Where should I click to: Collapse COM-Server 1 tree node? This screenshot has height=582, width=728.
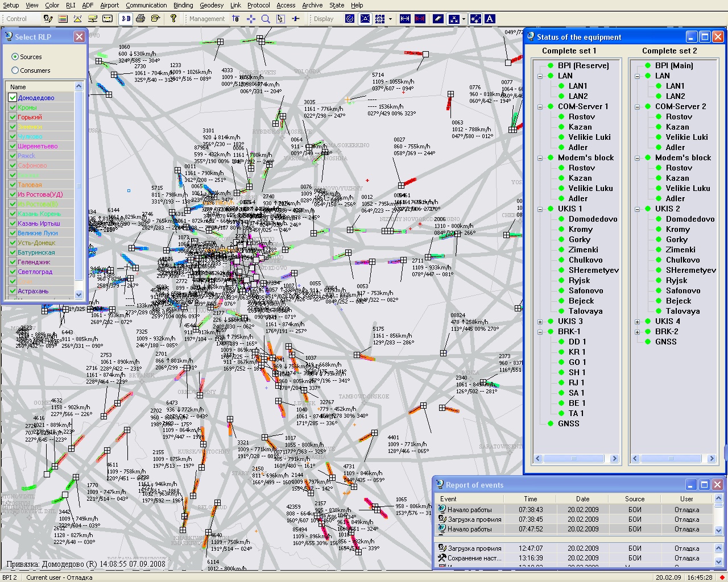(540, 106)
